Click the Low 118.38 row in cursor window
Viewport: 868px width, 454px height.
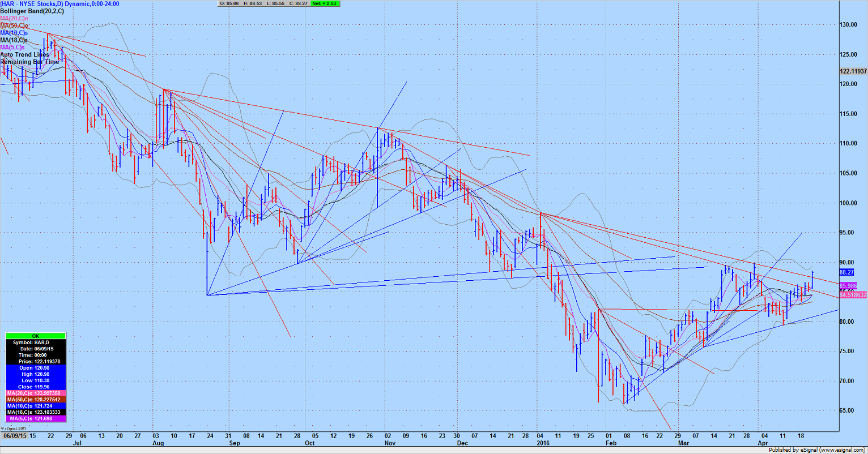click(36, 380)
